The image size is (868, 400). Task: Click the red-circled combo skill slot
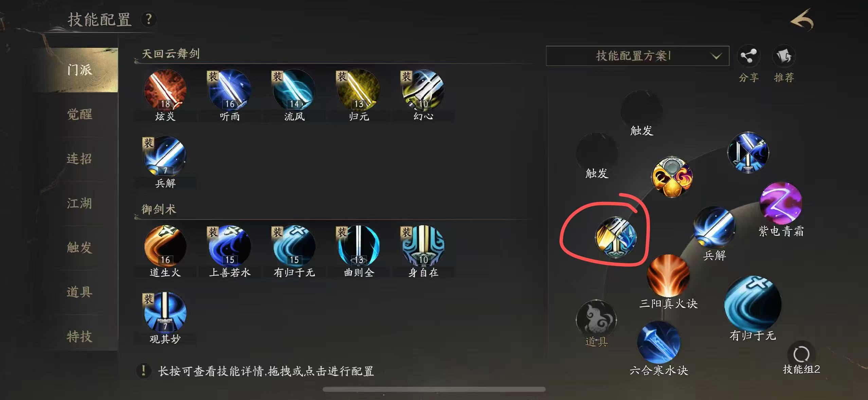tap(616, 237)
